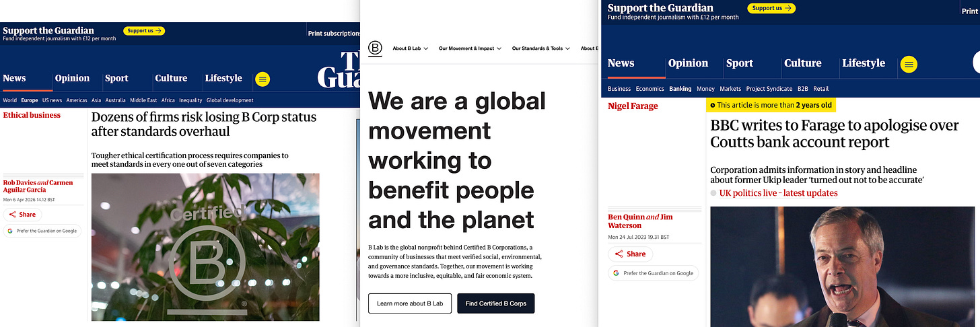Open Opinion tab in left Guardian page
Image resolution: width=980 pixels, height=327 pixels.
(x=72, y=78)
